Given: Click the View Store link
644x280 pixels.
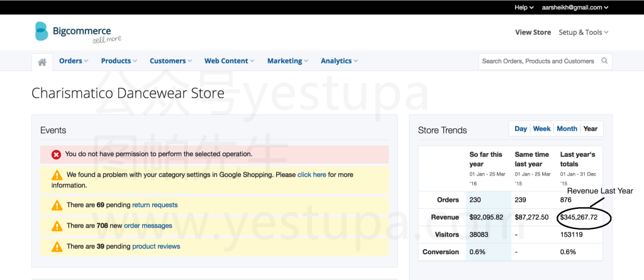Looking at the screenshot, I should point(533,32).
